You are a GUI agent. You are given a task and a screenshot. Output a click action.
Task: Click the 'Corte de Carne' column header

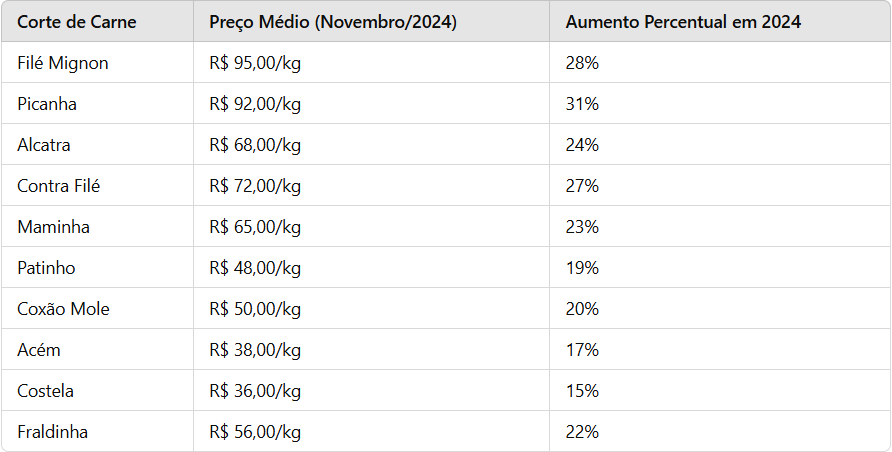point(77,22)
